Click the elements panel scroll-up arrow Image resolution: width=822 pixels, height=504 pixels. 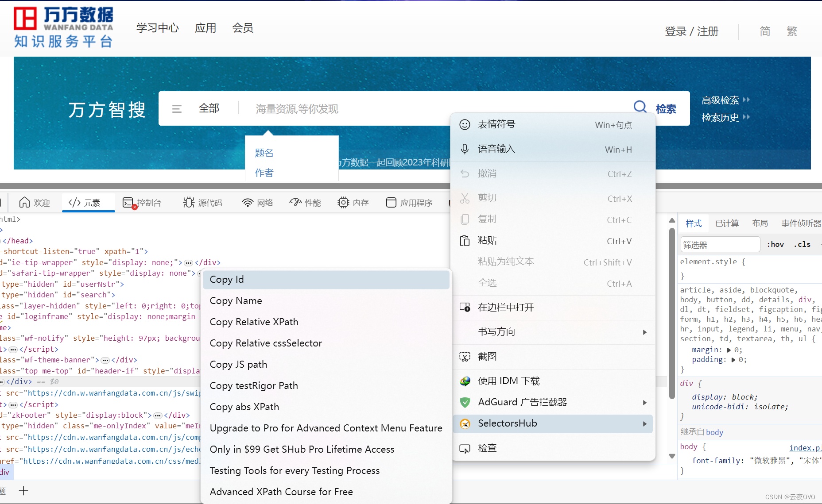pos(672,220)
